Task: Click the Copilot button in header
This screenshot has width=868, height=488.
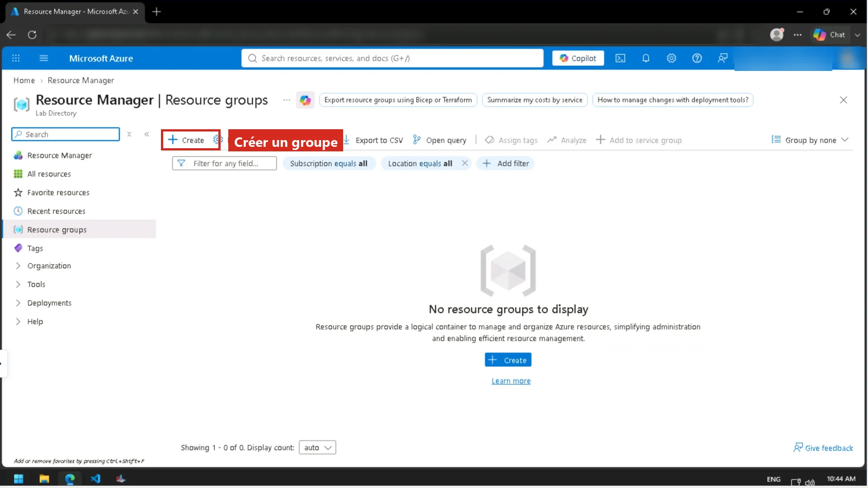Action: pos(578,58)
